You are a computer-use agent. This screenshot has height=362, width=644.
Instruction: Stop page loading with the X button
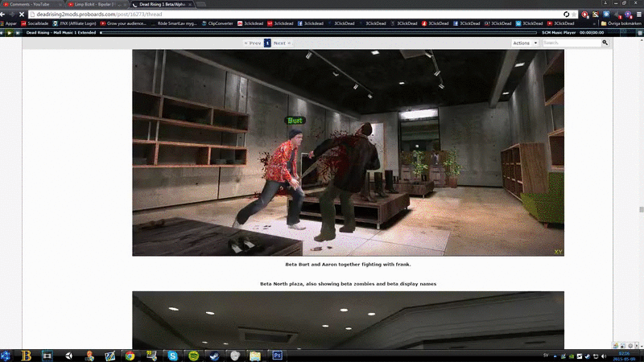[22, 14]
